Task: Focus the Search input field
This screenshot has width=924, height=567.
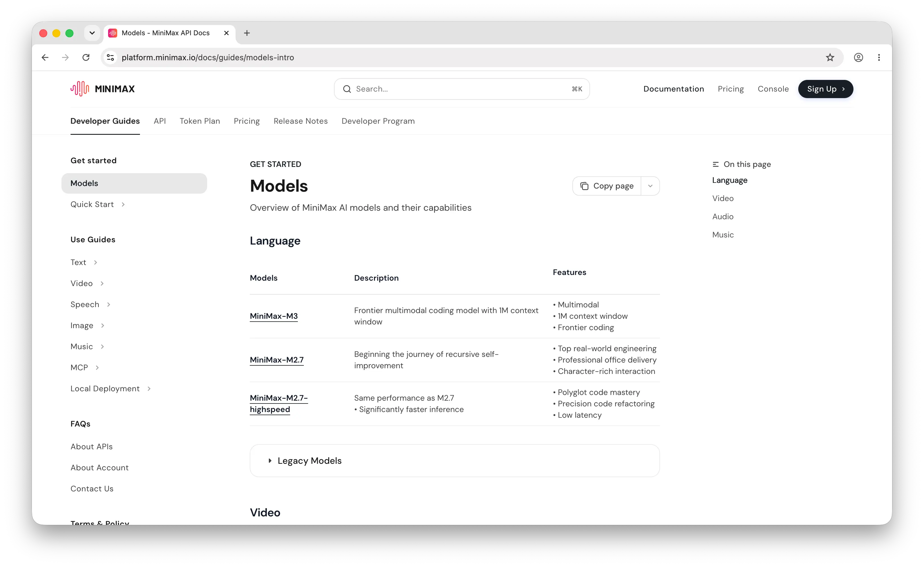Action: [462, 89]
